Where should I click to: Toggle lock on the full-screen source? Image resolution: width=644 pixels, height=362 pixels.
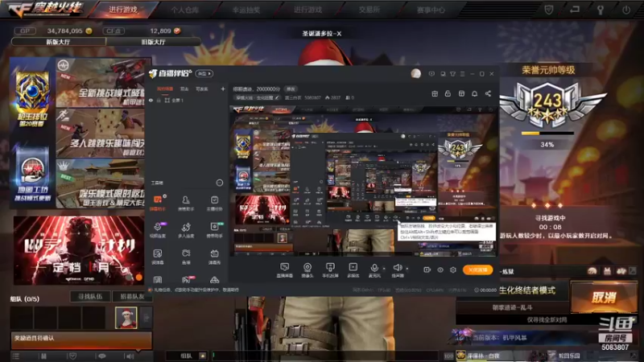[x=159, y=100]
